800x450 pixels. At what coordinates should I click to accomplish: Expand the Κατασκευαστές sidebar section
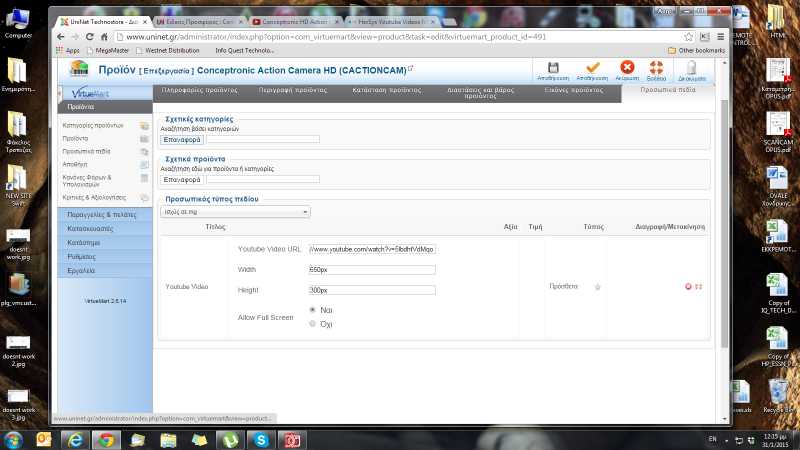click(x=105, y=229)
